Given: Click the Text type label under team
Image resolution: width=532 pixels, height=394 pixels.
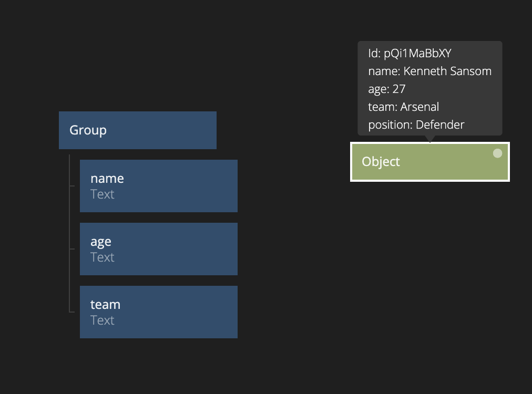Looking at the screenshot, I should click(103, 320).
